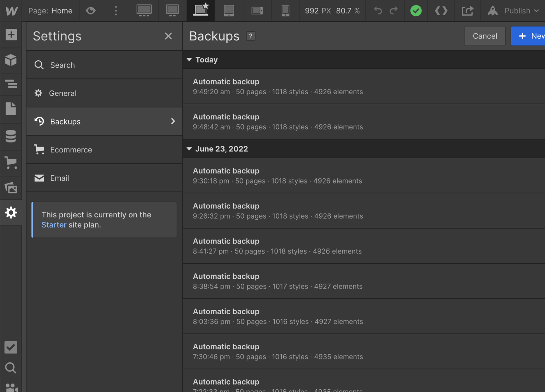Image resolution: width=545 pixels, height=392 pixels.
Task: Open the Pages panel
Action: coord(11,108)
